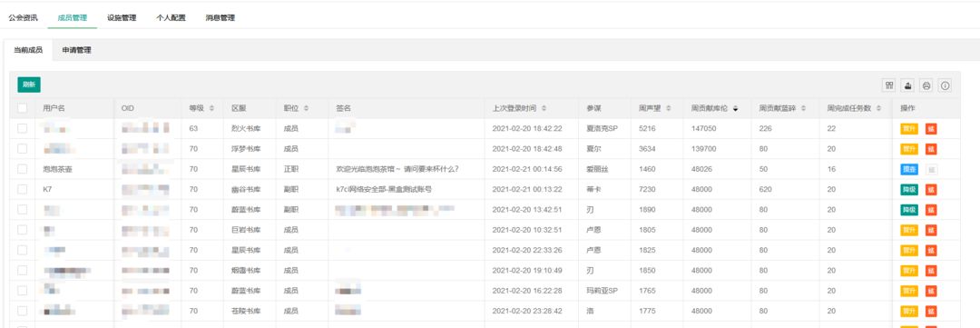Viewport: 980px width, 328px height.
Task: Open the table info icon
Action: click(x=945, y=85)
